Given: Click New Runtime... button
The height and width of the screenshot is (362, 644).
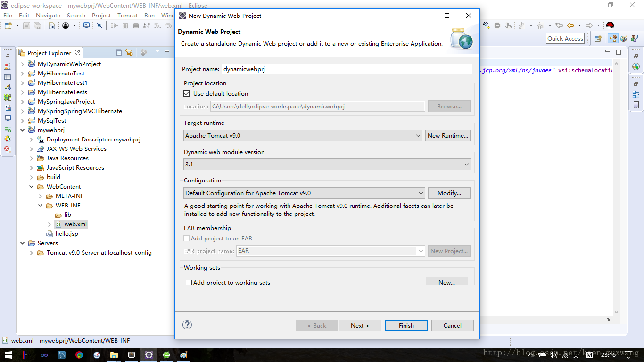Looking at the screenshot, I should tap(448, 135).
